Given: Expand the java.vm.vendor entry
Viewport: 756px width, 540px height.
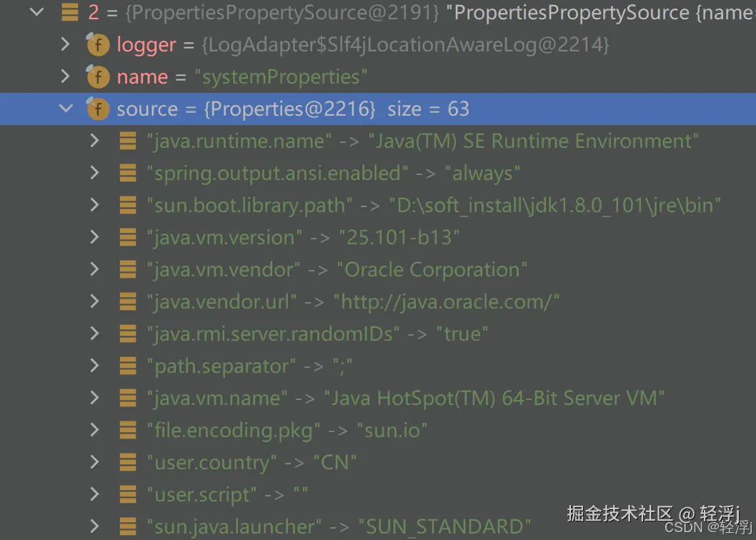Looking at the screenshot, I should 95,269.
